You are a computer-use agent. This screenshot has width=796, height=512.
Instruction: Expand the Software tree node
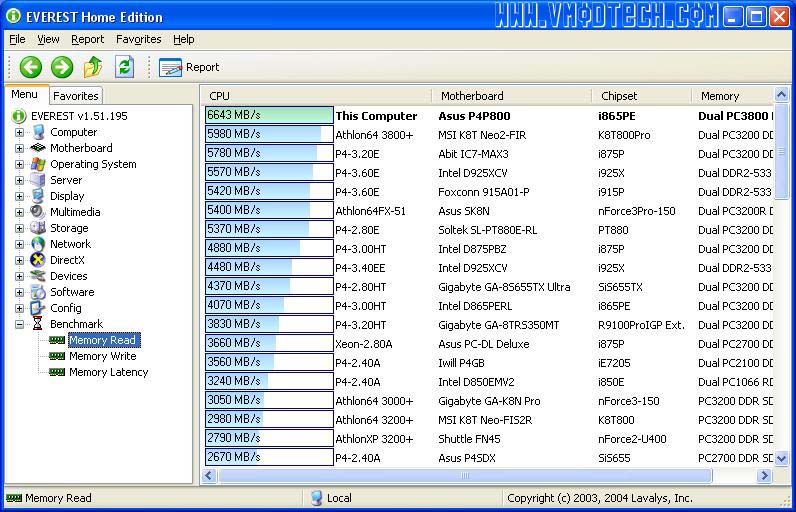pos(19,292)
